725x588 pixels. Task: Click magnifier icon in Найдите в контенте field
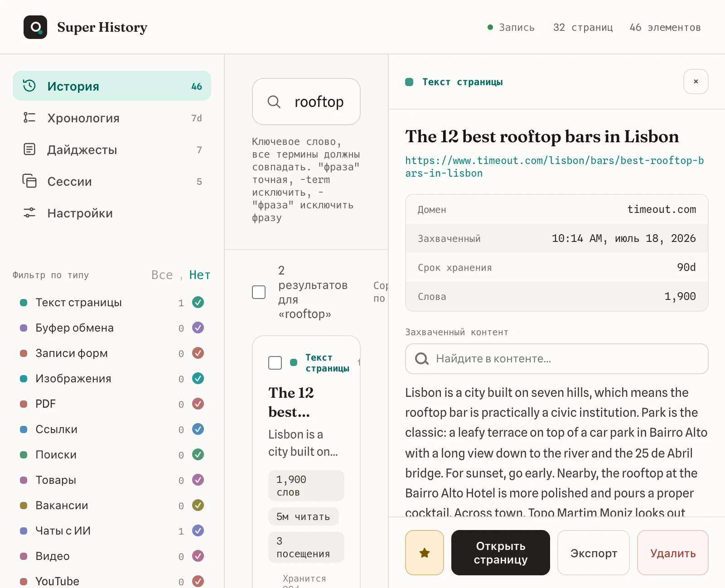point(421,359)
